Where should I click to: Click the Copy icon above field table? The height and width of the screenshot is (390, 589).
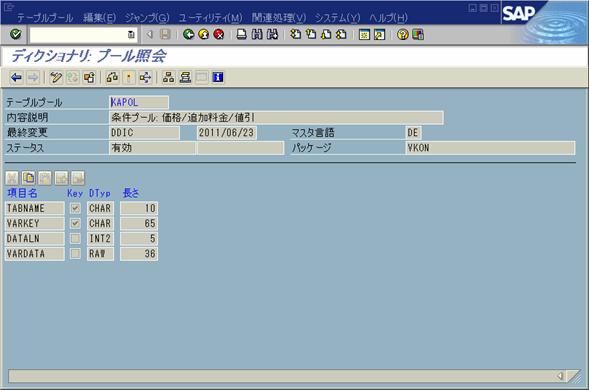[x=29, y=178]
